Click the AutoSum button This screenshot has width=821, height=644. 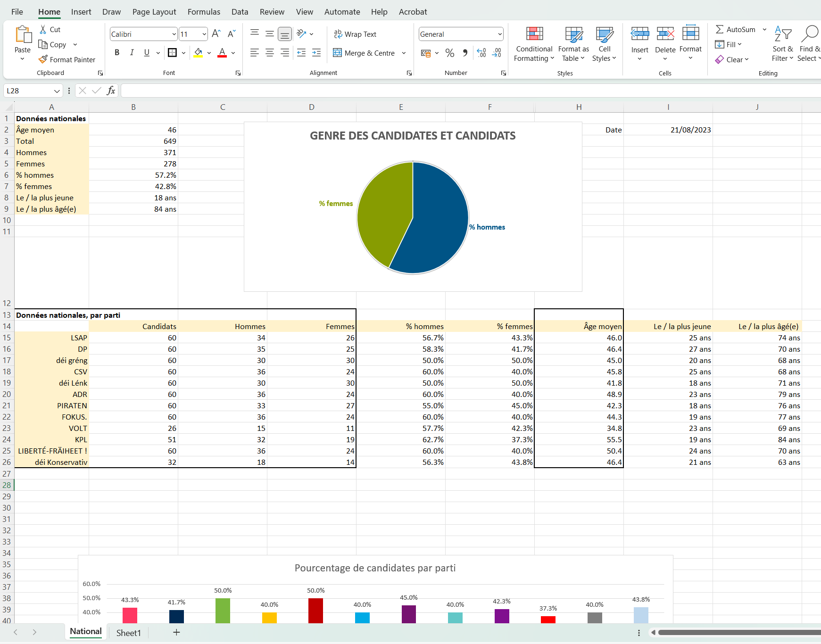(x=735, y=29)
